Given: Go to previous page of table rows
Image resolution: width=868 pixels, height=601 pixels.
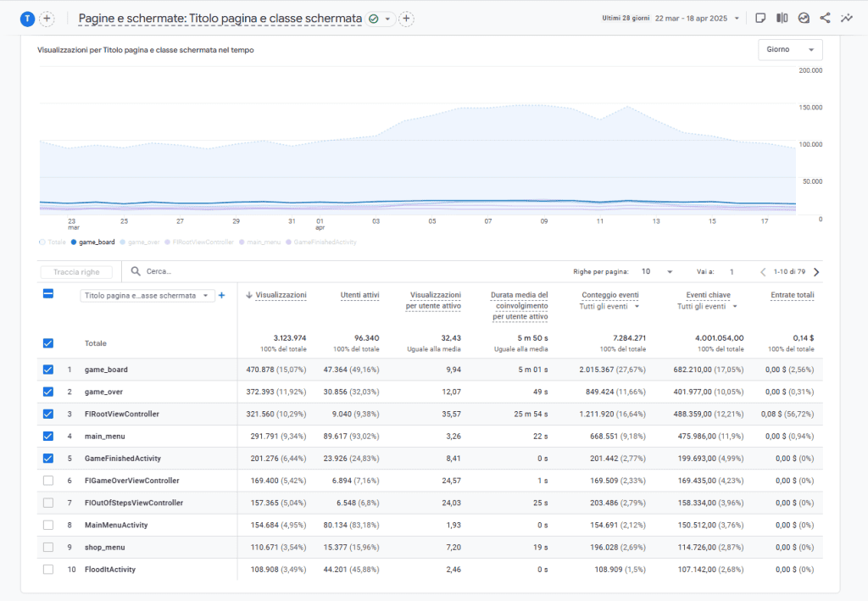Looking at the screenshot, I should [763, 272].
